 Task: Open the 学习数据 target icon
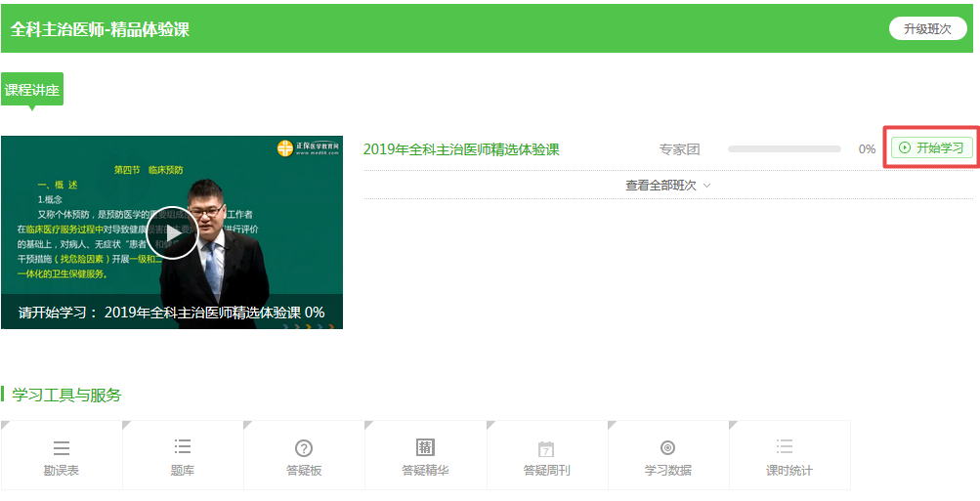(667, 448)
